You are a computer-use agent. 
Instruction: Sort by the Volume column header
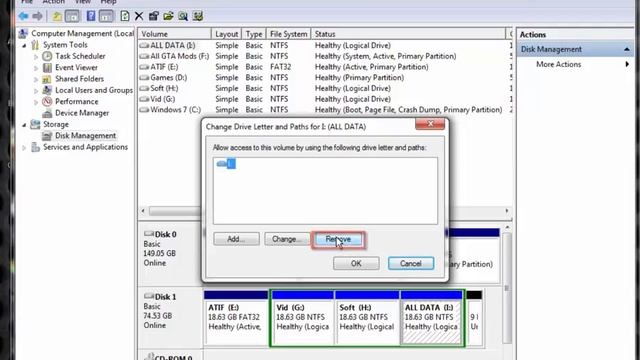coord(174,34)
